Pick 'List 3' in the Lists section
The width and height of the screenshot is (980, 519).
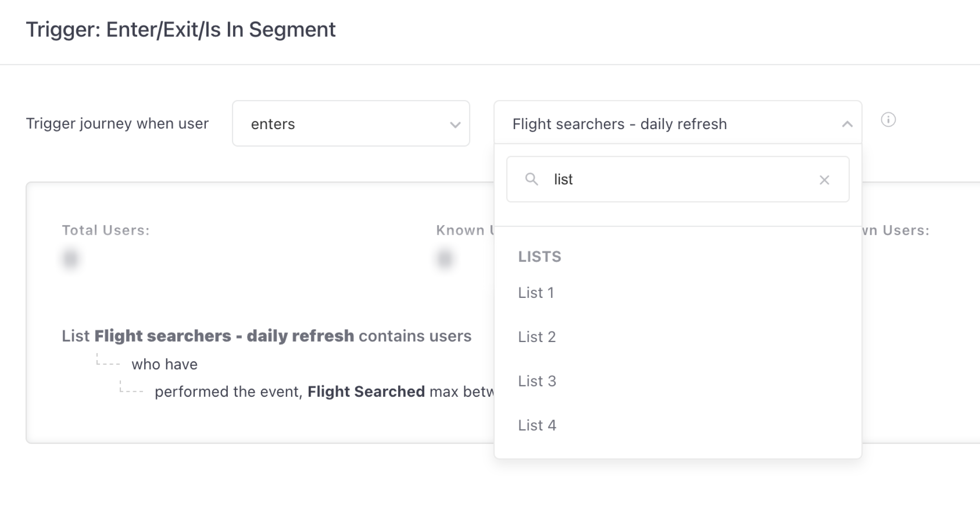(x=537, y=381)
